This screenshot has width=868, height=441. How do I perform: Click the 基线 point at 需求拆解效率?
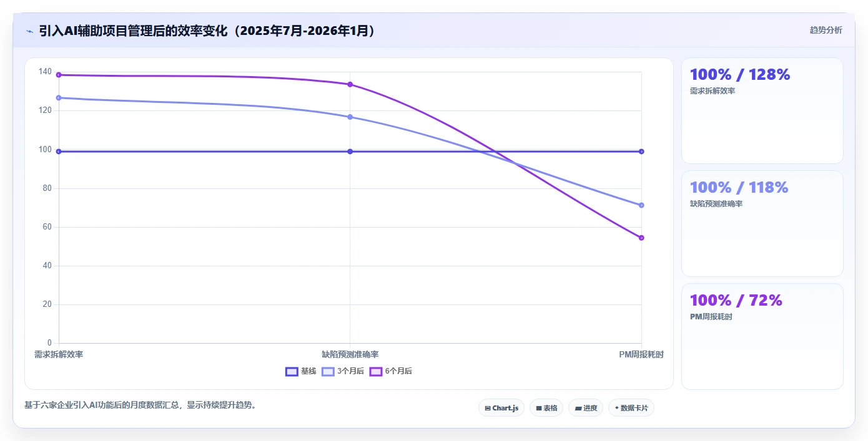[x=59, y=152]
